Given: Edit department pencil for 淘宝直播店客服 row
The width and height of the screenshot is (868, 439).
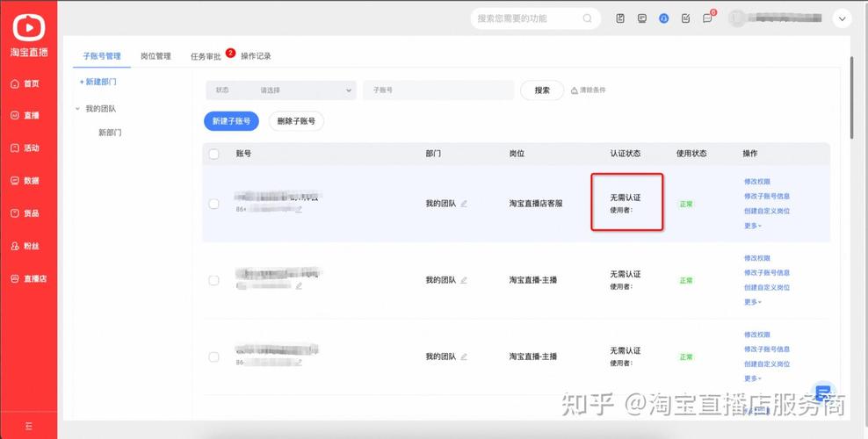Looking at the screenshot, I should coord(464,204).
